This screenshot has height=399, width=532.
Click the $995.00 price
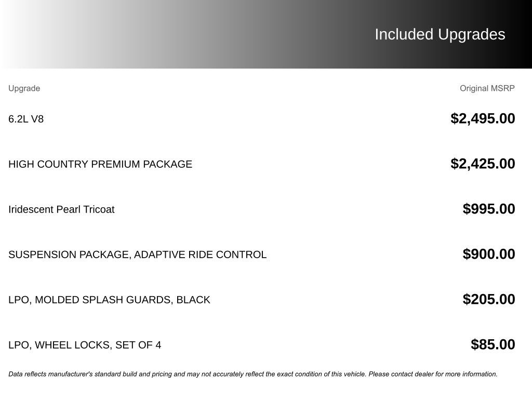point(489,209)
